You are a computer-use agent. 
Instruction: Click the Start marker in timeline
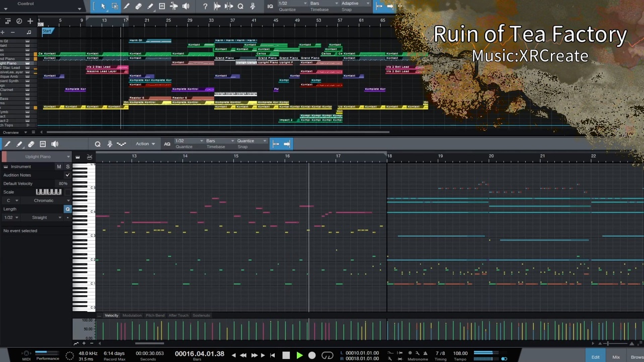(x=47, y=31)
